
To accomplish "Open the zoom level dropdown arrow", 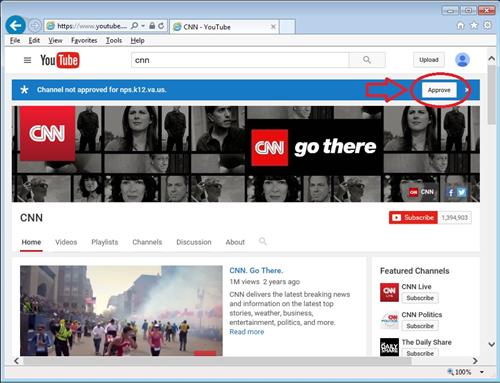I will [482, 372].
